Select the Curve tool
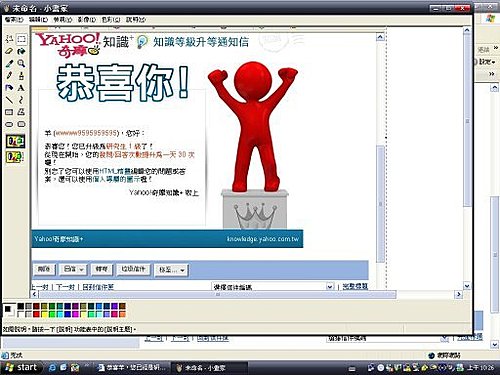 click(x=21, y=100)
